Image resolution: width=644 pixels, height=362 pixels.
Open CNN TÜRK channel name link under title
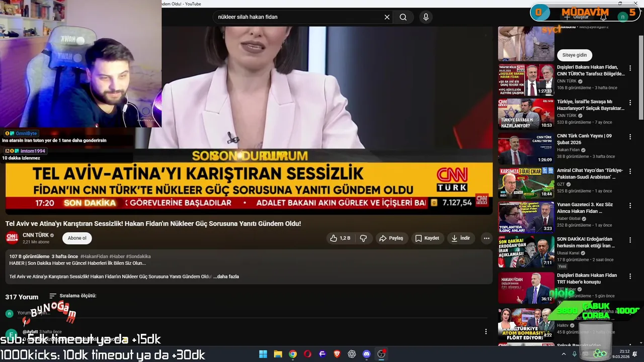point(36,235)
